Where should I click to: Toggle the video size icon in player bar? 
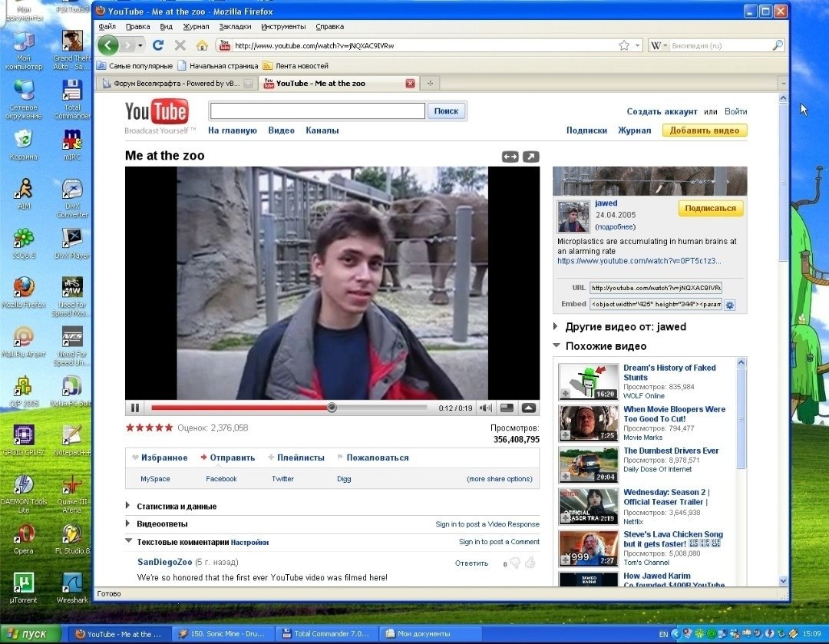click(507, 408)
